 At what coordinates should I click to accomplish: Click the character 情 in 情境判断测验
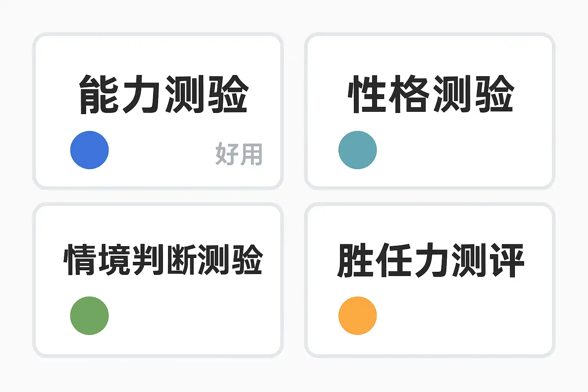[x=80, y=260]
